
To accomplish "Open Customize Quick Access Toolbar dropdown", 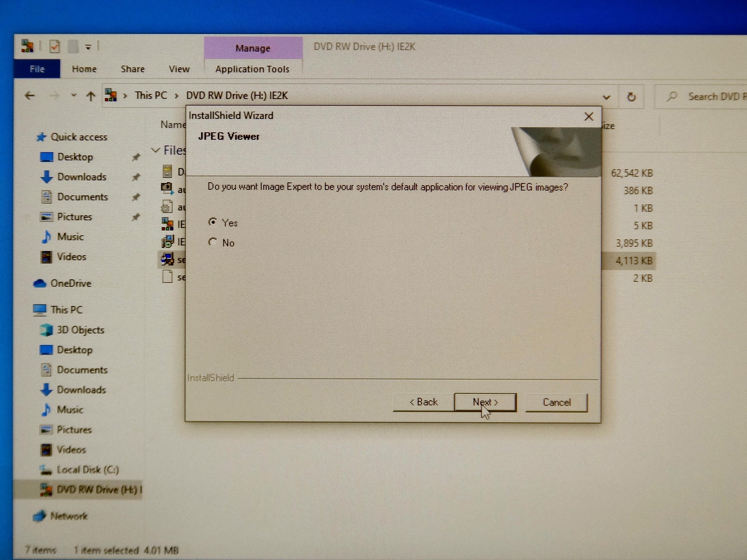I will pyautogui.click(x=88, y=47).
